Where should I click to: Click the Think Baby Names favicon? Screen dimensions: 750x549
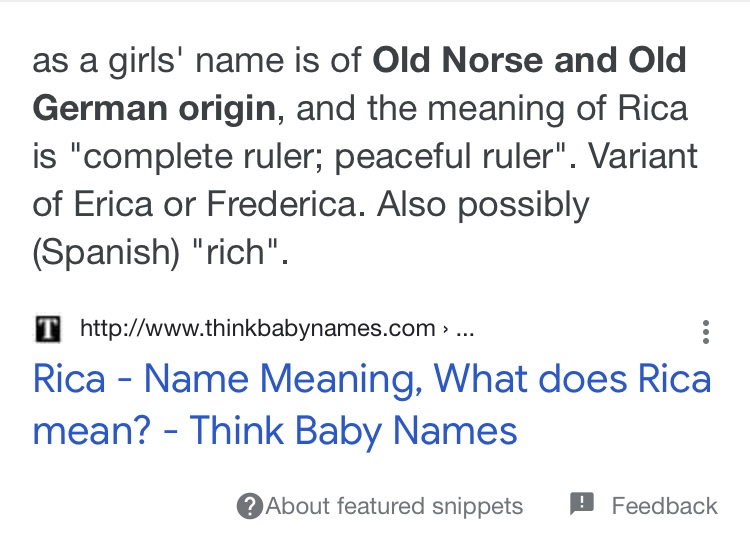point(48,329)
